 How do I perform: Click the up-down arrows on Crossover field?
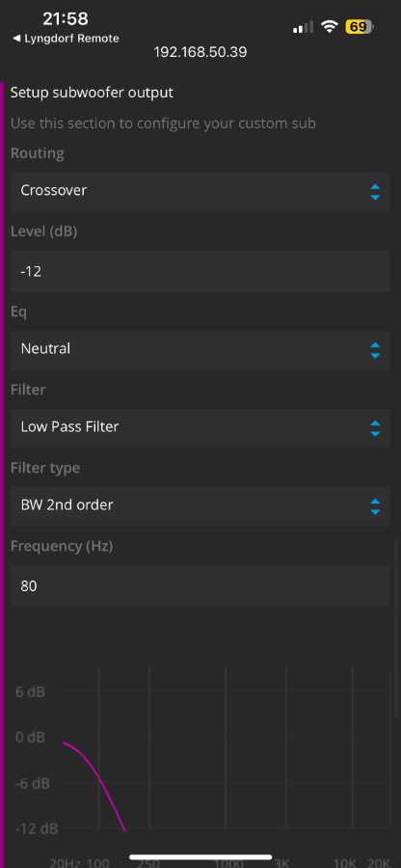click(x=375, y=192)
